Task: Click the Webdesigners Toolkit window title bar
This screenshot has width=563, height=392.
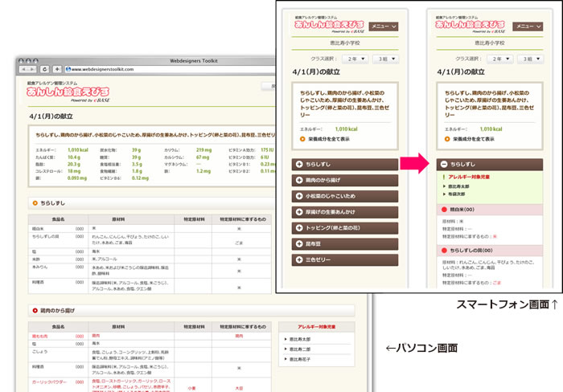Action: tap(194, 60)
